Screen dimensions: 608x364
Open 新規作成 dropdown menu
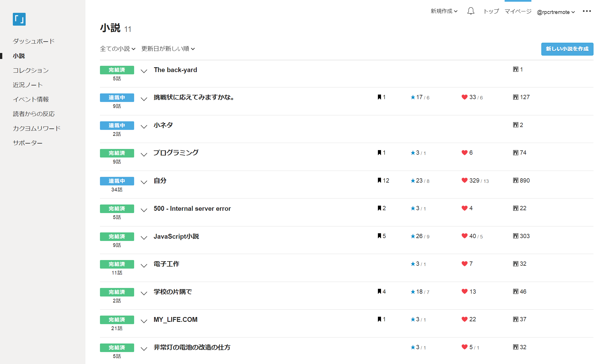(444, 11)
